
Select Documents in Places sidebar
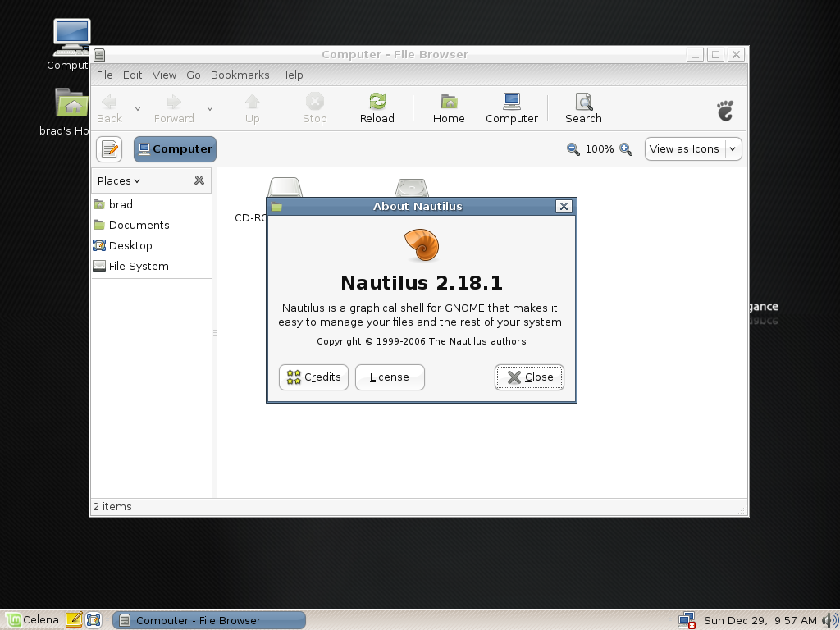click(x=152, y=225)
